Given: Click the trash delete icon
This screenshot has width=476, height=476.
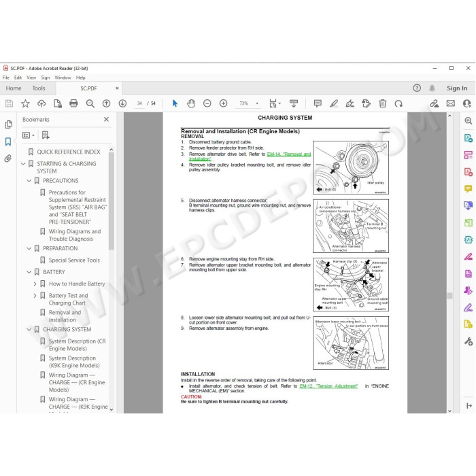Looking at the screenshot, I should [382, 103].
